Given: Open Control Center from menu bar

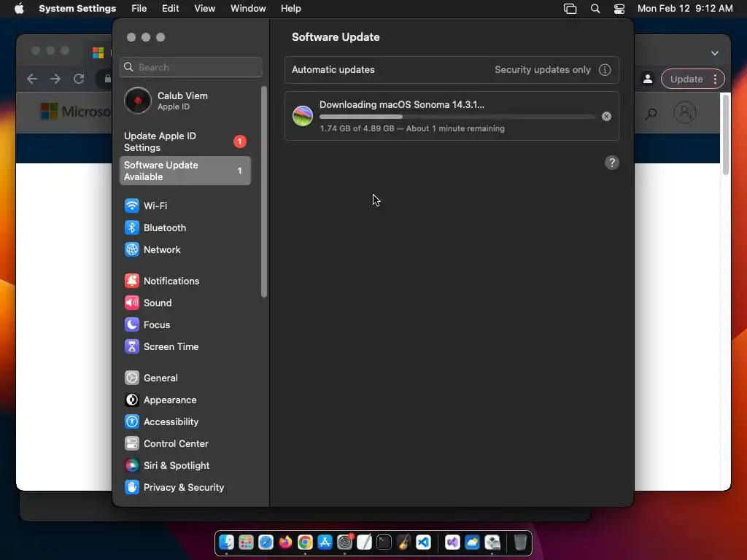Looking at the screenshot, I should click(x=619, y=9).
